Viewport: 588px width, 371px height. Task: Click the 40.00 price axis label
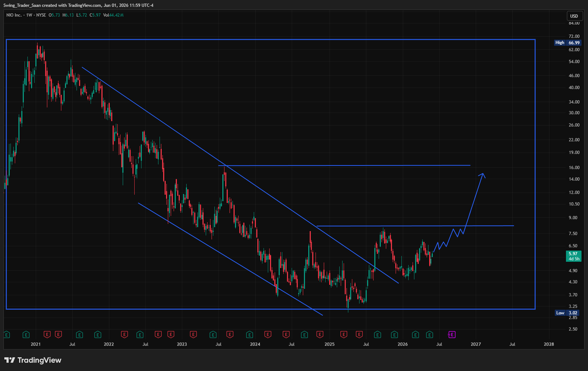(574, 88)
